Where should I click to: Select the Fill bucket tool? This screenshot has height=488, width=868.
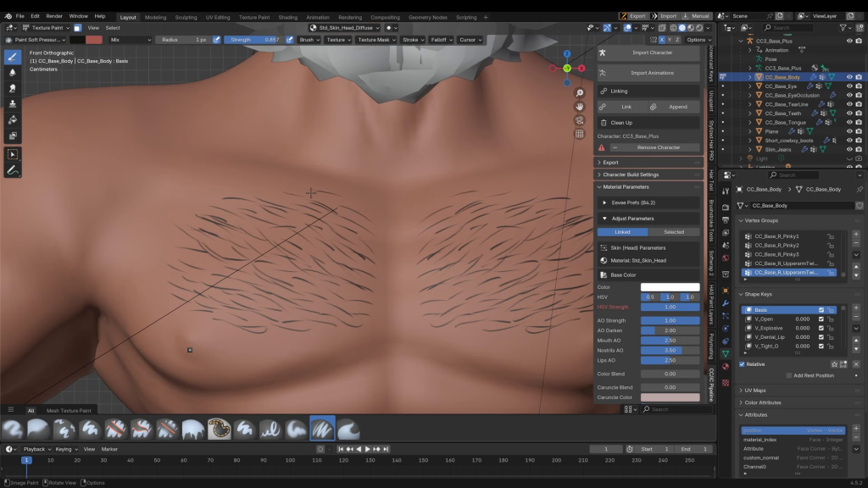pyautogui.click(x=13, y=119)
